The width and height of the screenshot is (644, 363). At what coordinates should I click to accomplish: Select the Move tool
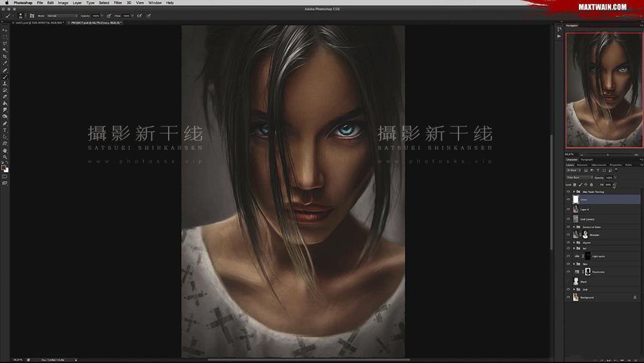(5, 30)
